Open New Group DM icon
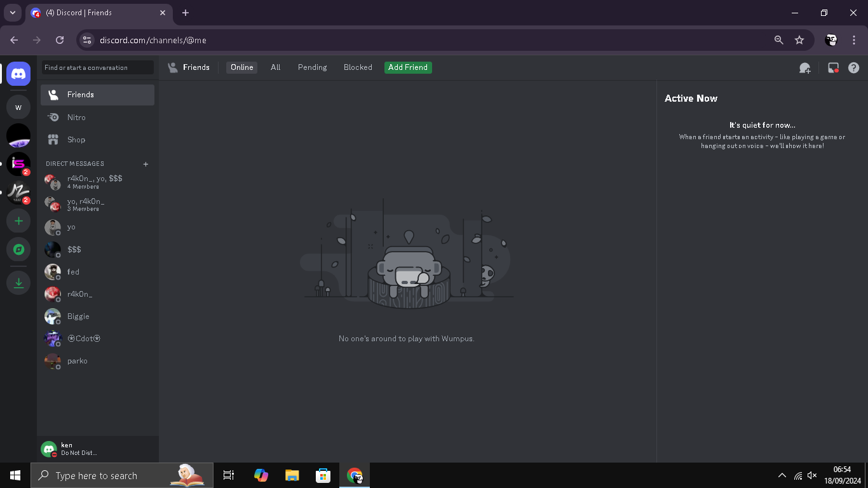Screen dimensions: 868x488 (804, 67)
